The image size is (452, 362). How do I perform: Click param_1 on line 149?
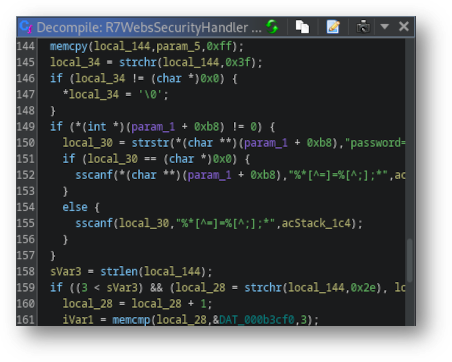click(153, 127)
